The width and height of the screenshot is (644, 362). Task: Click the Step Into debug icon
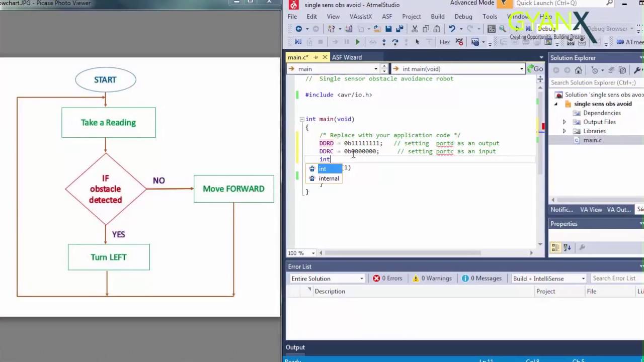tap(384, 42)
